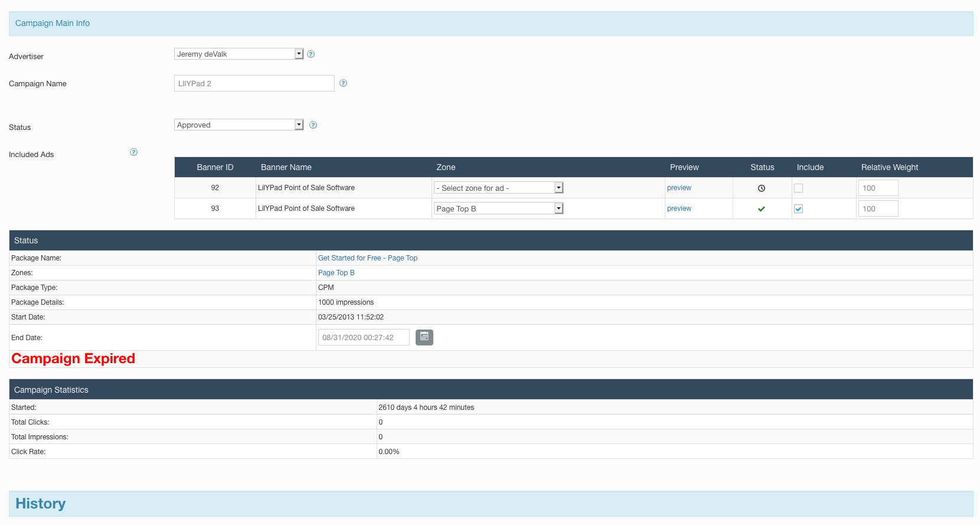980x525 pixels.
Task: Expand the Status dropdown set to Approved
Action: (239, 125)
